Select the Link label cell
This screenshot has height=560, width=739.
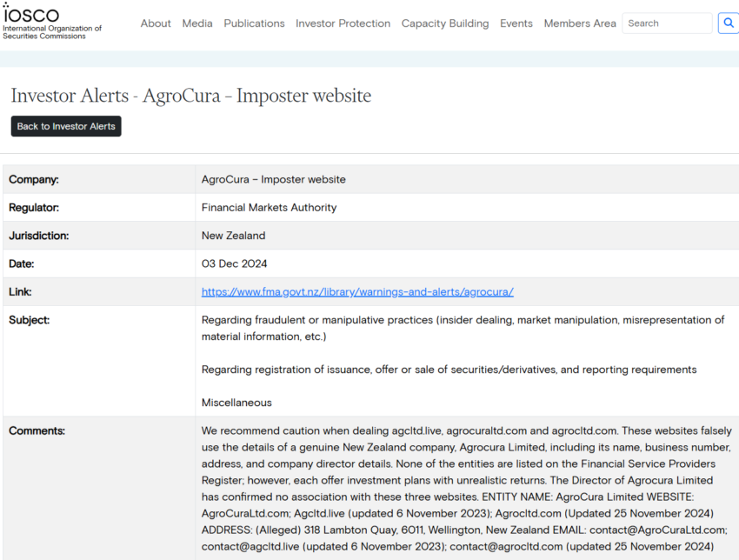coord(99,292)
